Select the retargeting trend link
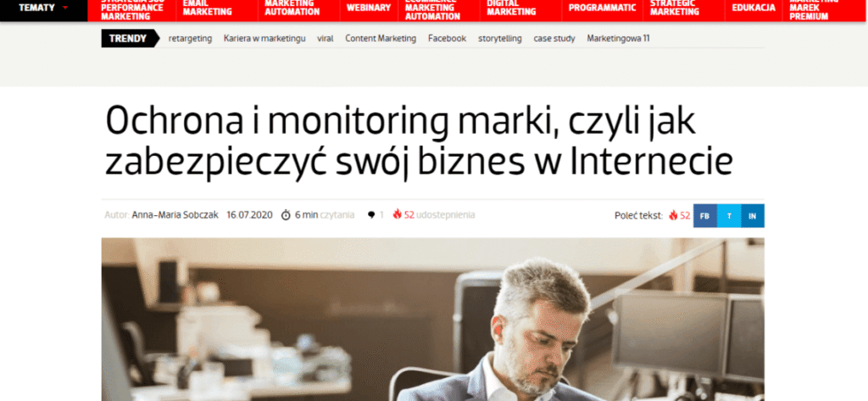 tap(190, 38)
